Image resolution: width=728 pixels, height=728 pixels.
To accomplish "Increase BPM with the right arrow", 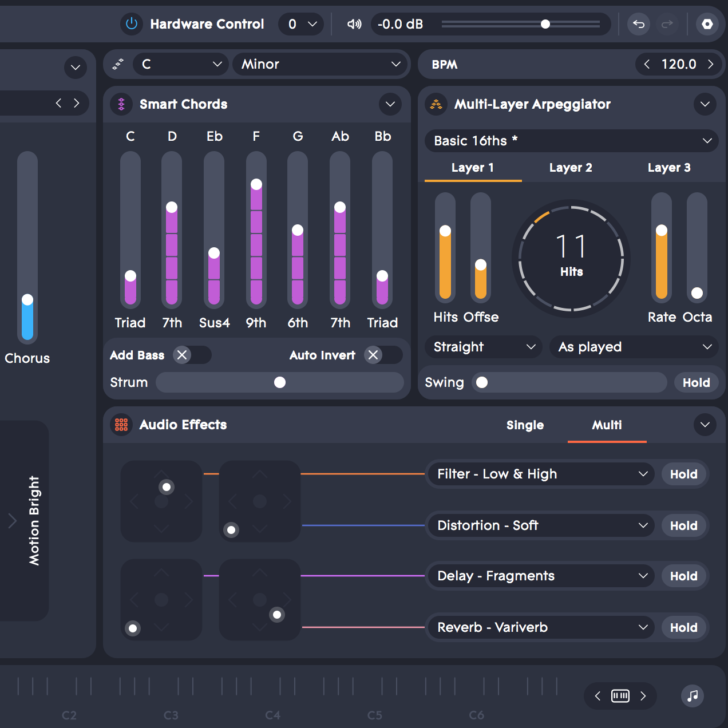I will [711, 64].
